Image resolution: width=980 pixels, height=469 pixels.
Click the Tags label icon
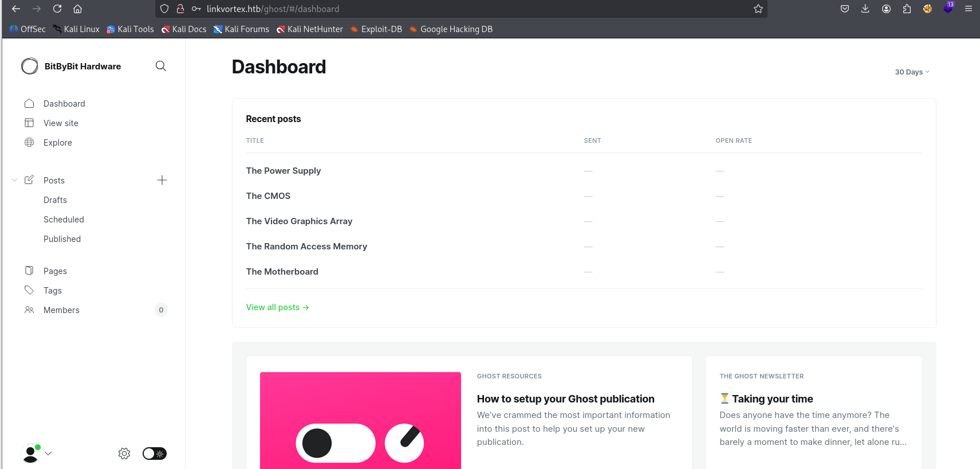(x=29, y=290)
